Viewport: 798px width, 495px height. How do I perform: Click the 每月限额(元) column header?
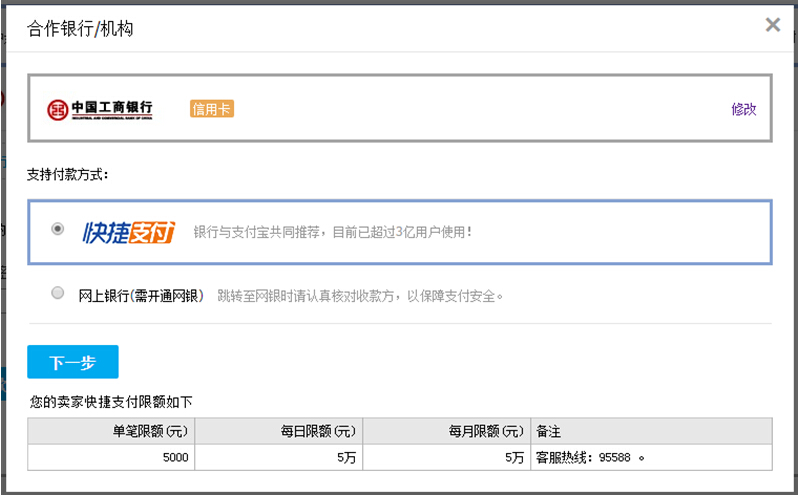447,431
